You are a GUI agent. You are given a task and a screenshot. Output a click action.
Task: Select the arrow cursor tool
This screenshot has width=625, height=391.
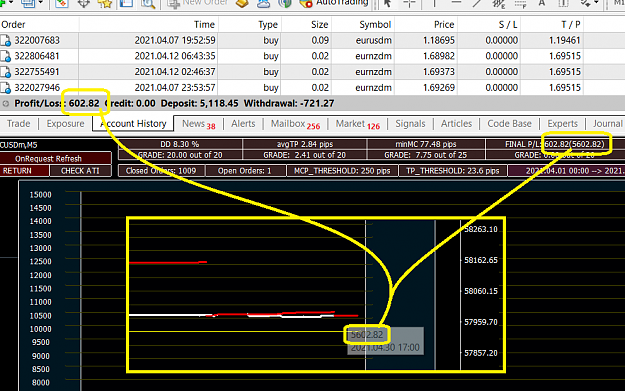pyautogui.click(x=387, y=3)
